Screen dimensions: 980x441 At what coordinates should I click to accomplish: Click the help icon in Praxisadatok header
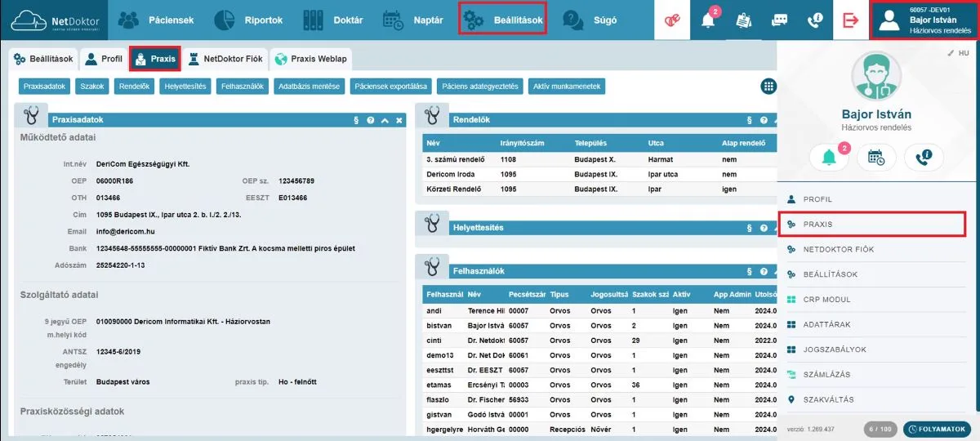tap(371, 120)
